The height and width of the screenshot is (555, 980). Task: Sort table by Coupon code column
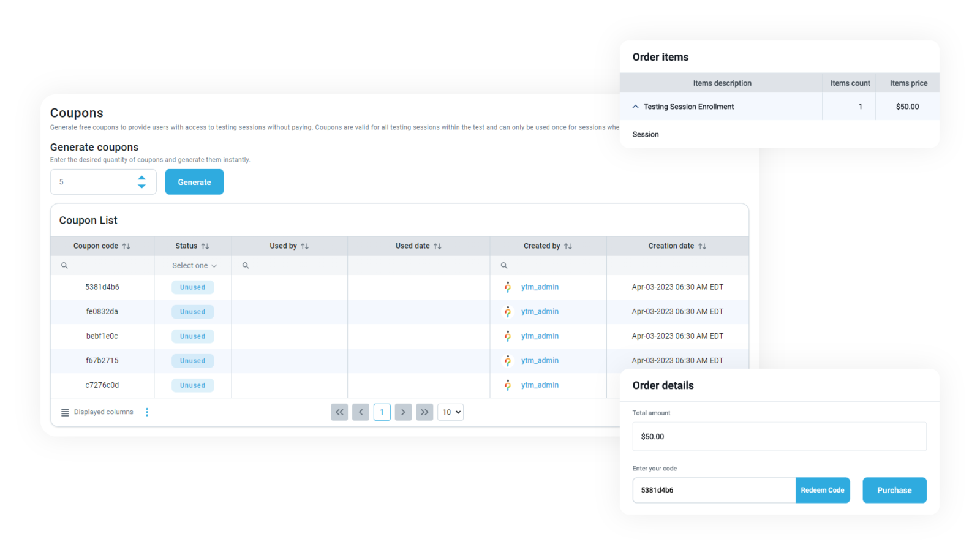[126, 246]
